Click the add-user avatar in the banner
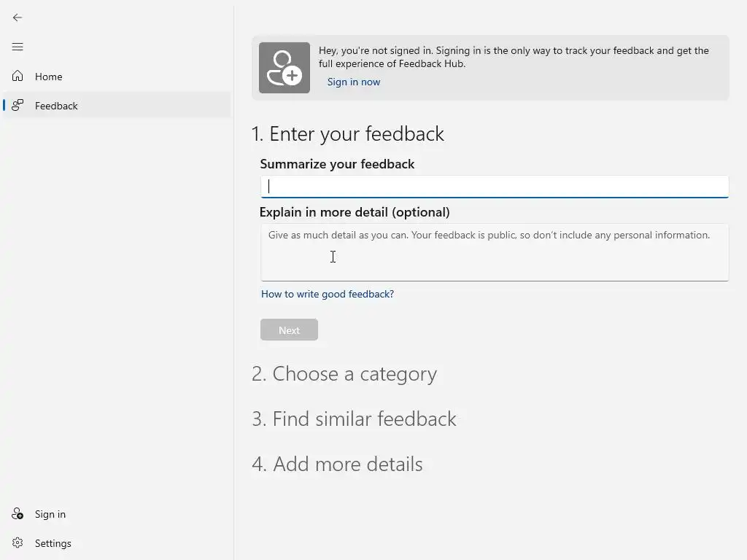 click(x=285, y=68)
